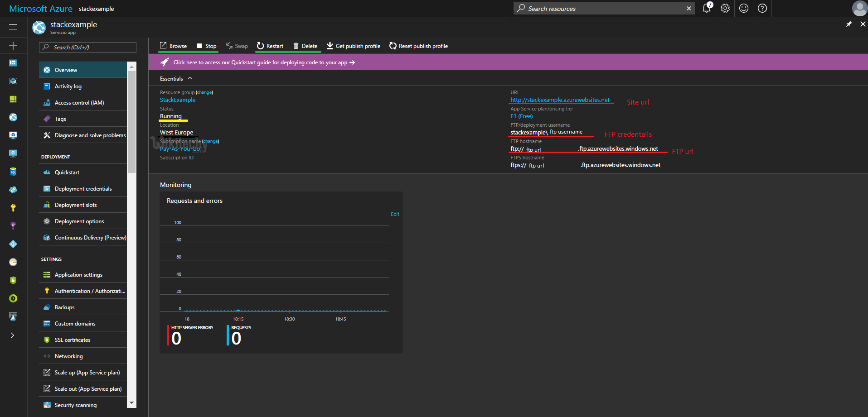Open Deployment credentials menu item
Screen dimensions: 868x417
(x=83, y=189)
